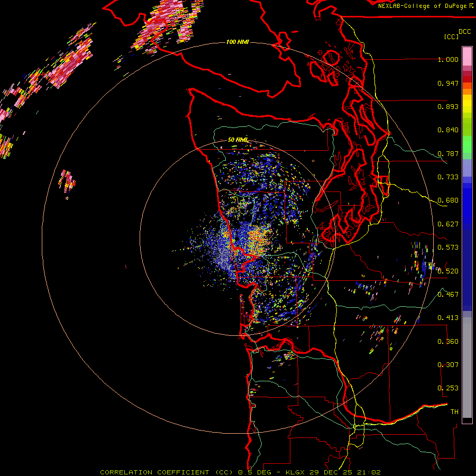The height and width of the screenshot is (476, 476).
Task: Click the TH threshold label on the scale
Action: 454,412
